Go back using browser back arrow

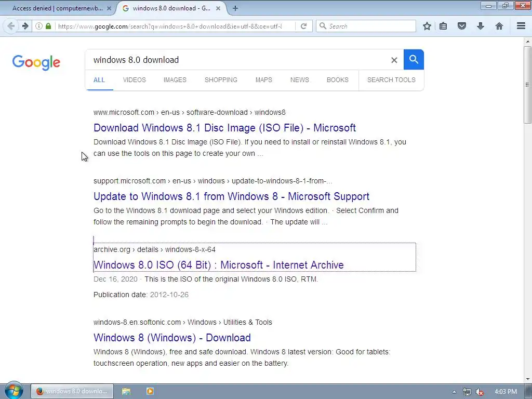tap(11, 26)
